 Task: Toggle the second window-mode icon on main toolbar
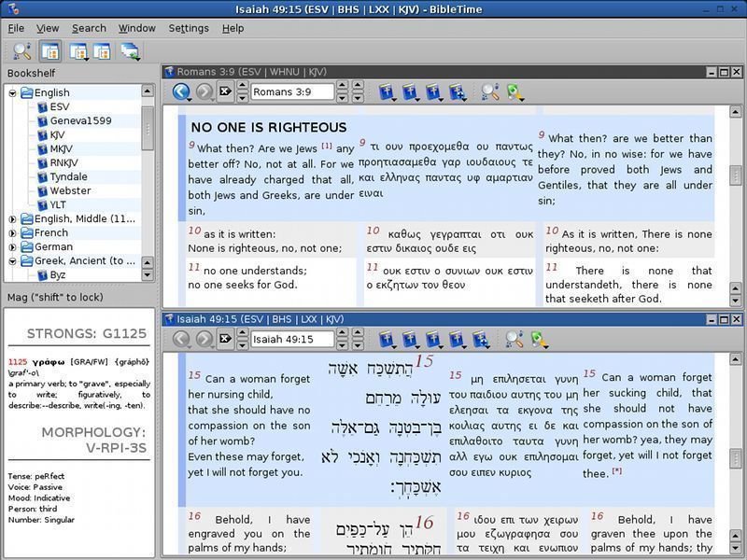tap(78, 52)
